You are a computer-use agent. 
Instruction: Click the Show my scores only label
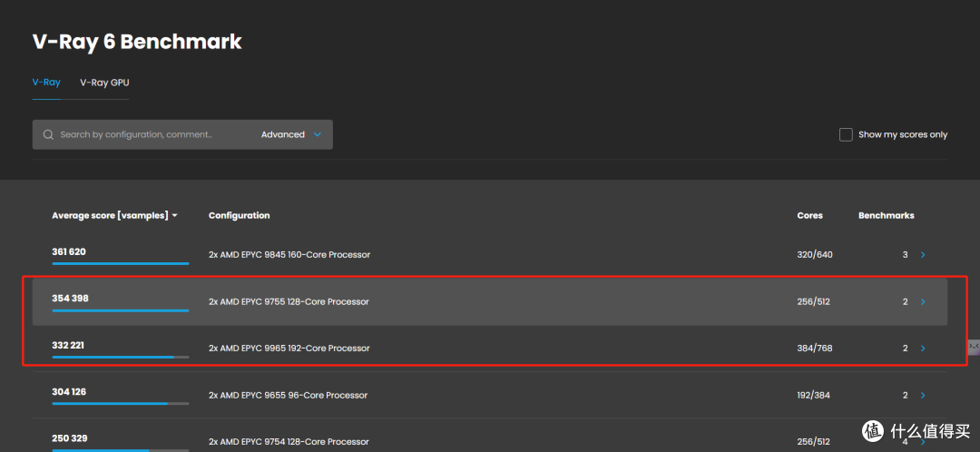pos(903,134)
